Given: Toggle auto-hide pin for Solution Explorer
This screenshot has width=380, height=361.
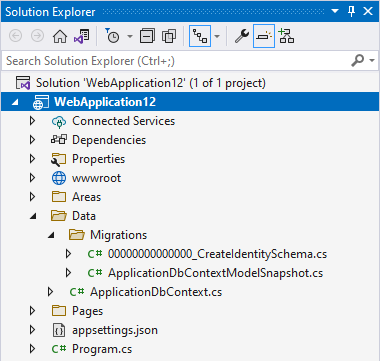Looking at the screenshot, I should pyautogui.click(x=351, y=11).
